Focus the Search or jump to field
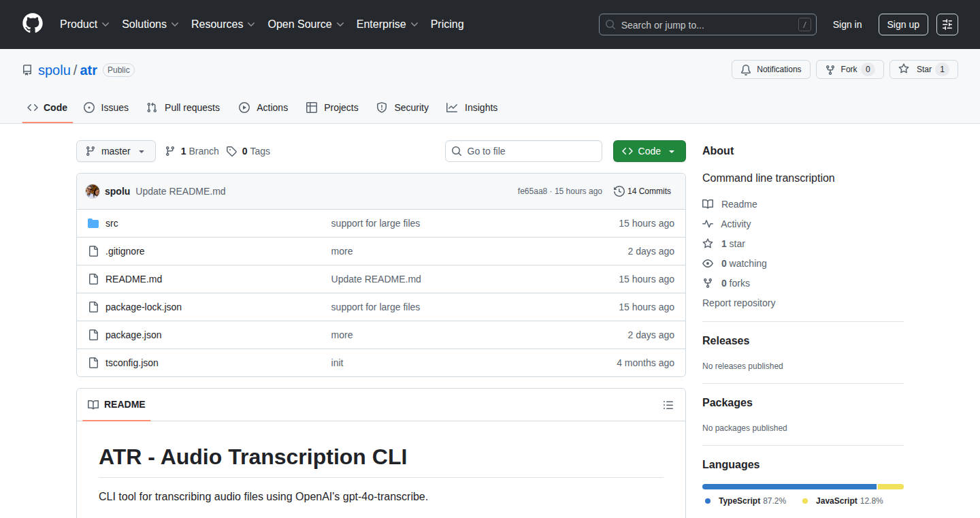Screen dimensions: 980x518 [x=708, y=25]
